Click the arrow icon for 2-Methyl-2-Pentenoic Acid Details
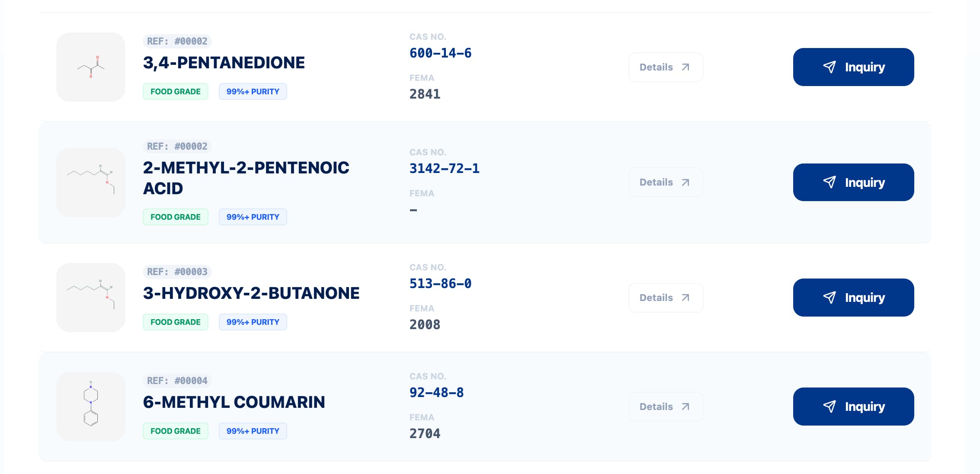This screenshot has height=474, width=980. pyautogui.click(x=685, y=183)
